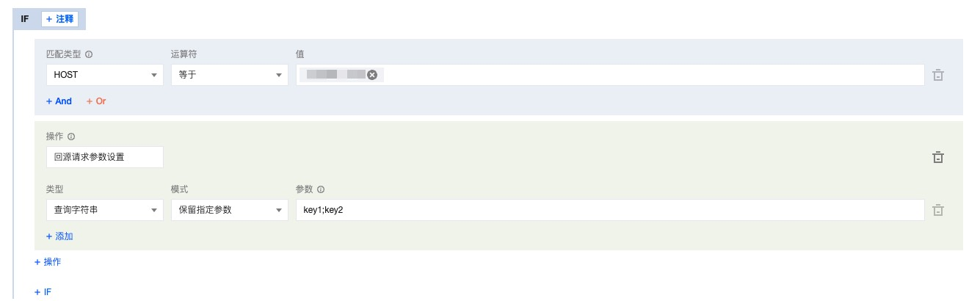Remove the blurred host value tag

tap(371, 75)
